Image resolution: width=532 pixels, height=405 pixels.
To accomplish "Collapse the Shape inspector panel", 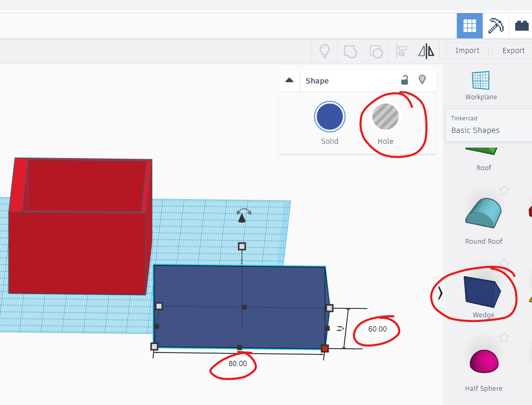I will (x=289, y=80).
